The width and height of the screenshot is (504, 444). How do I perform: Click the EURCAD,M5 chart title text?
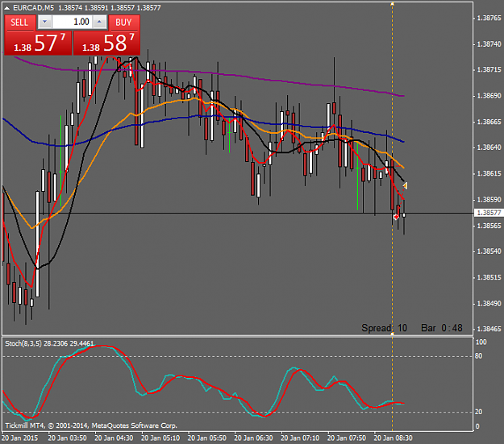(33, 8)
